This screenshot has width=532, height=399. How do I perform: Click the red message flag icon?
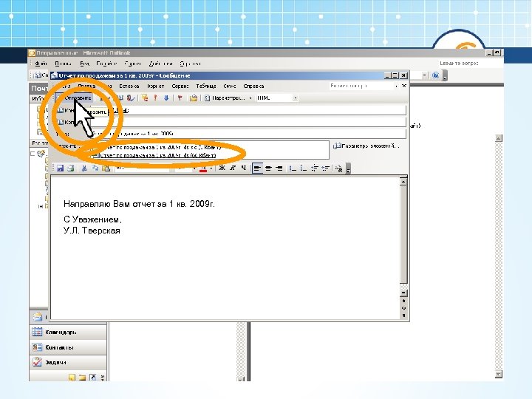[180, 98]
